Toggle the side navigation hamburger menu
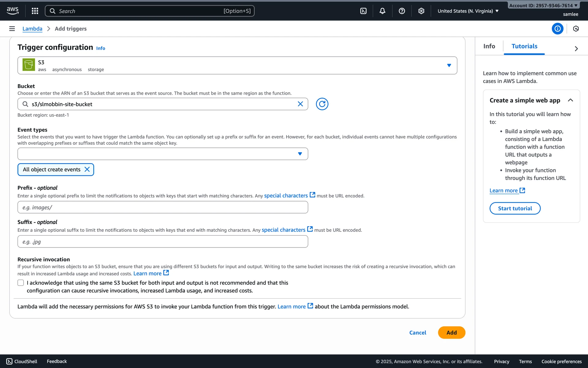The width and height of the screenshot is (588, 368). pyautogui.click(x=12, y=29)
